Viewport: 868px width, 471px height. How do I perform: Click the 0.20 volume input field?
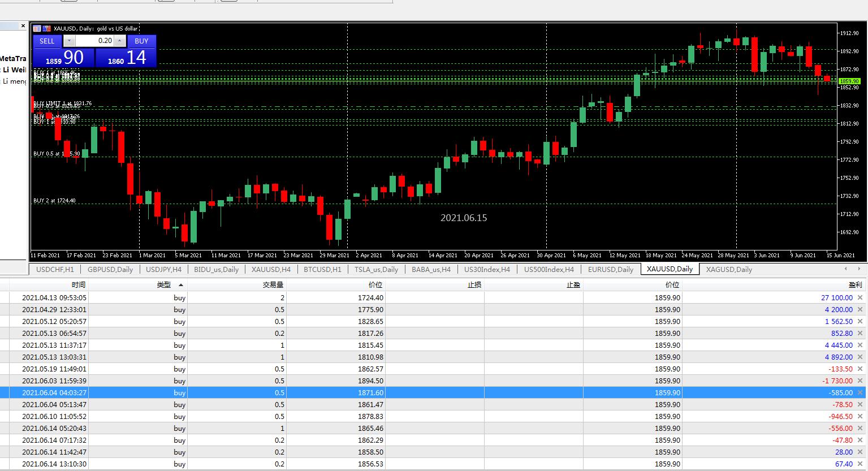[x=94, y=41]
